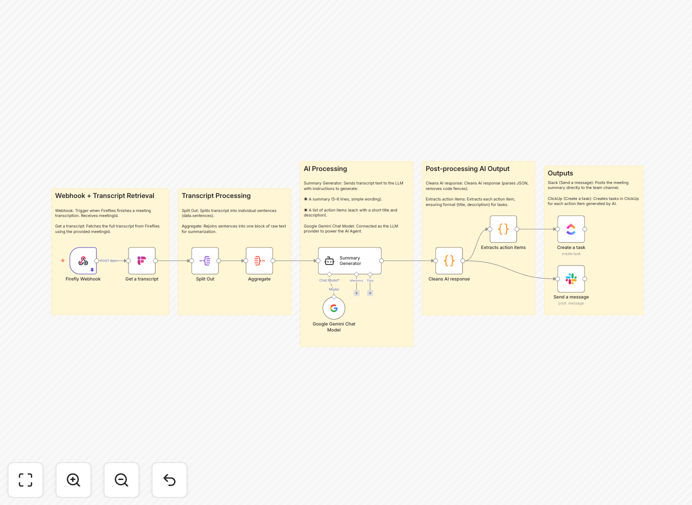Click the Chat Model connector on Summary Generator

coord(329,275)
